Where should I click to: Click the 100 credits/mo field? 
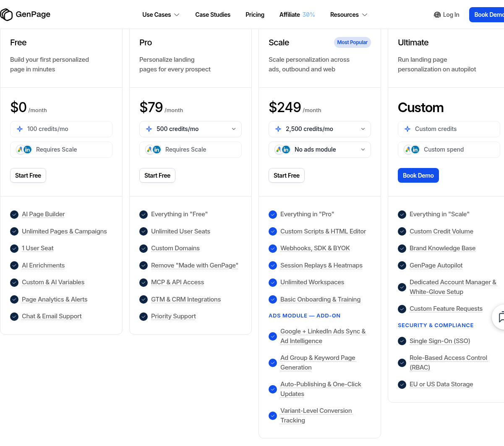(x=61, y=129)
